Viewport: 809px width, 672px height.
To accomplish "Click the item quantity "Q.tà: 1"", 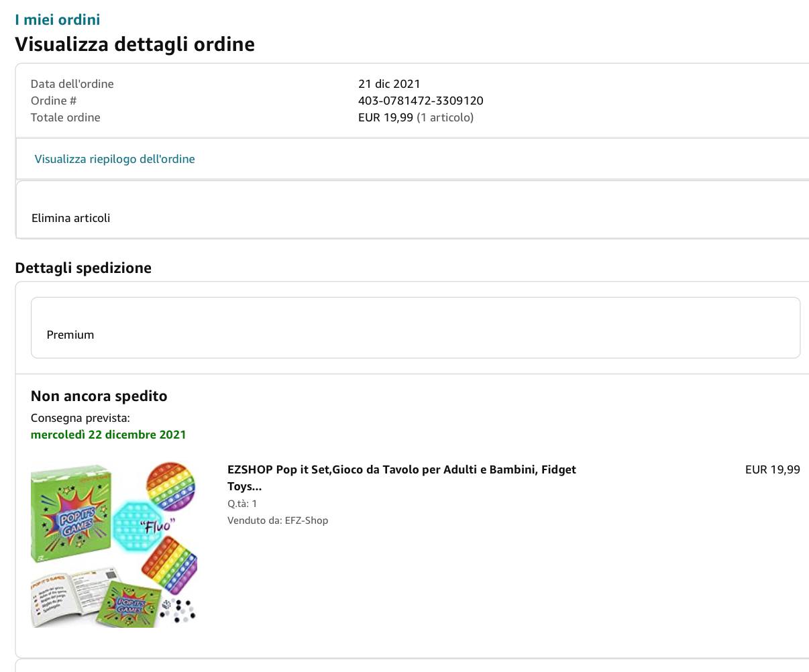I will coord(242,504).
